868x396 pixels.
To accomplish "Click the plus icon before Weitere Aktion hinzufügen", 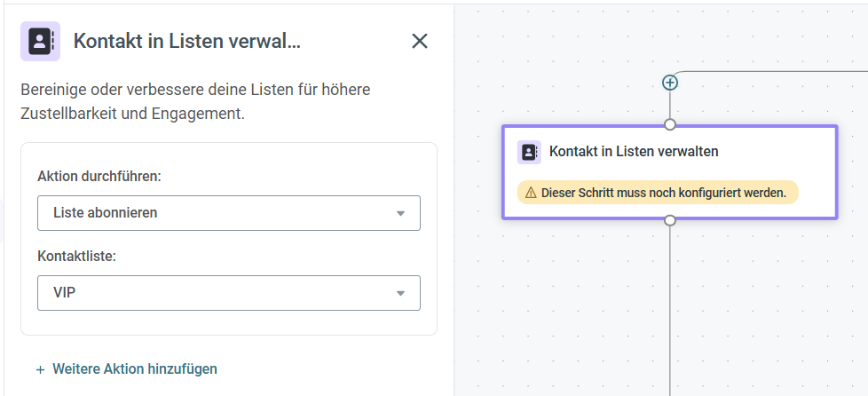I will pyautogui.click(x=40, y=369).
